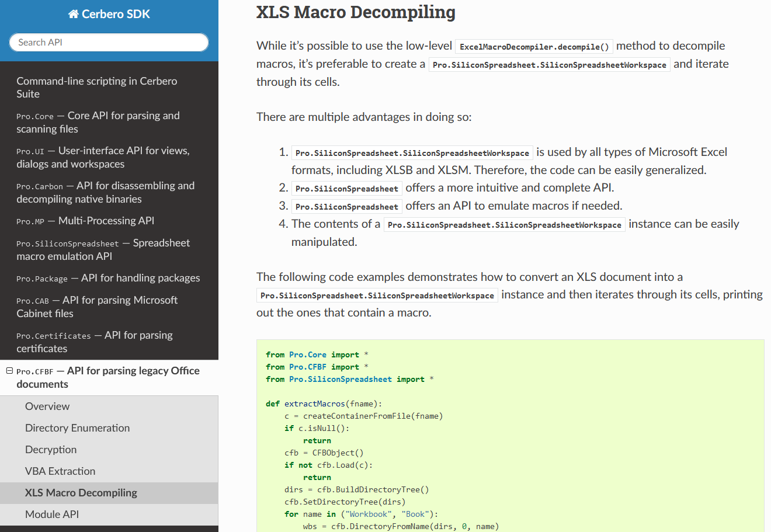Viewport: 771px width, 532px height.
Task: Click 'from Pro.SiliconSpreadsheet import *' code line
Action: point(350,379)
